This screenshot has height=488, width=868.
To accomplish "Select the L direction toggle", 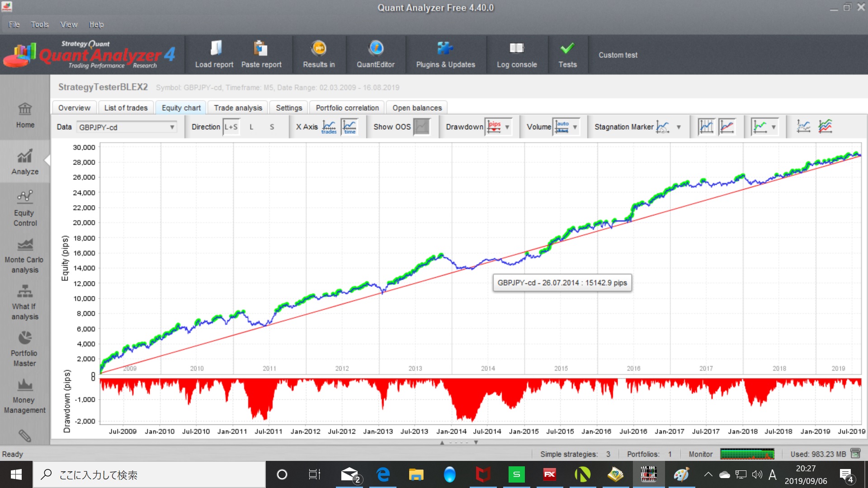I will 251,127.
